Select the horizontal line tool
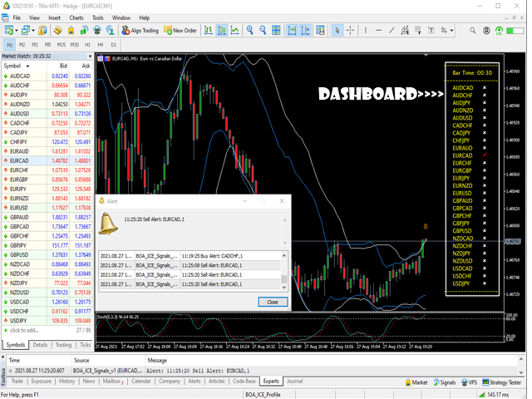 (379, 31)
